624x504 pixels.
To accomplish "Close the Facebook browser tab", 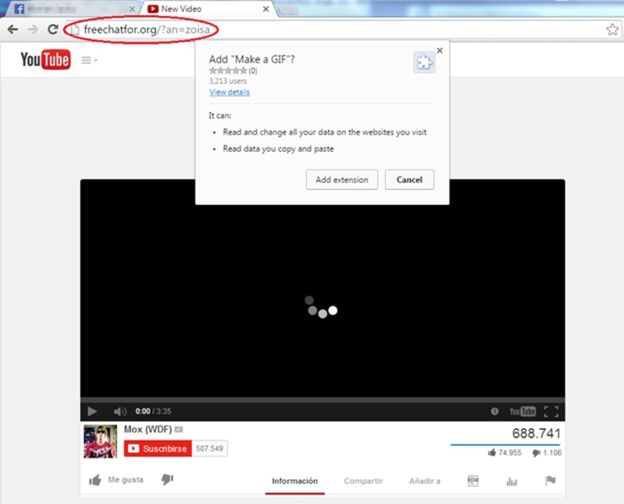I will pos(132,9).
